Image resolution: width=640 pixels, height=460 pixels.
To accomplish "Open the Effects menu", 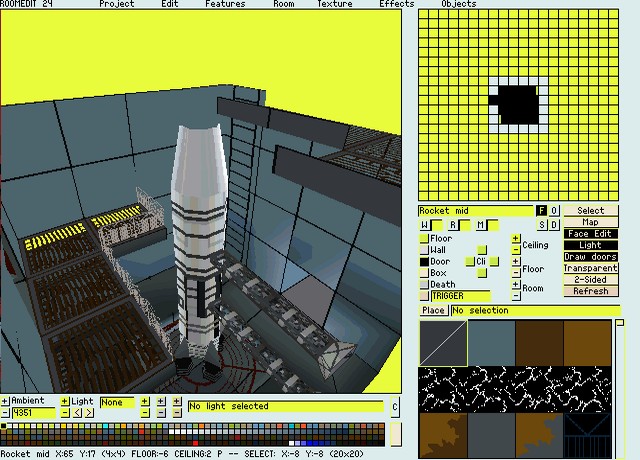I will point(396,4).
